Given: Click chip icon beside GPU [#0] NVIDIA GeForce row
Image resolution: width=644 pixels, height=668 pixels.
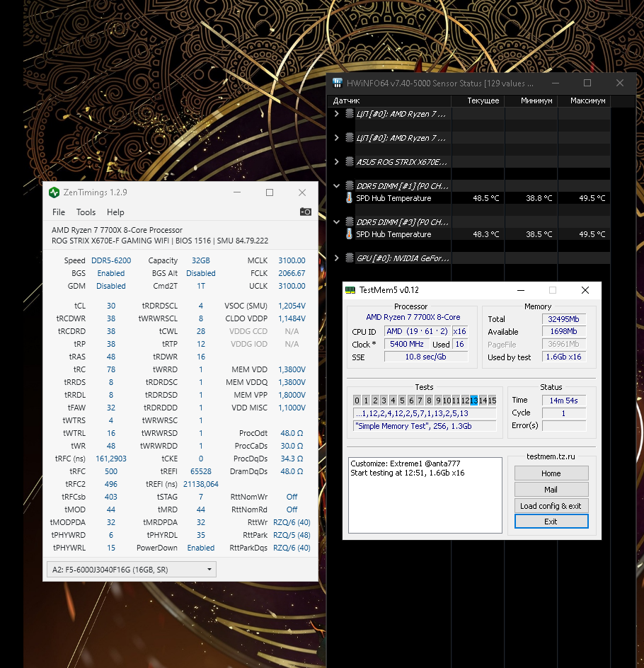Looking at the screenshot, I should (x=350, y=258).
